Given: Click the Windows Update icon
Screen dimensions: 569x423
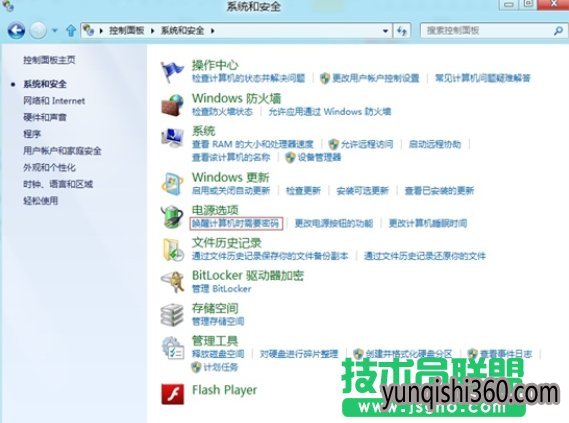Looking at the screenshot, I should 172,184.
